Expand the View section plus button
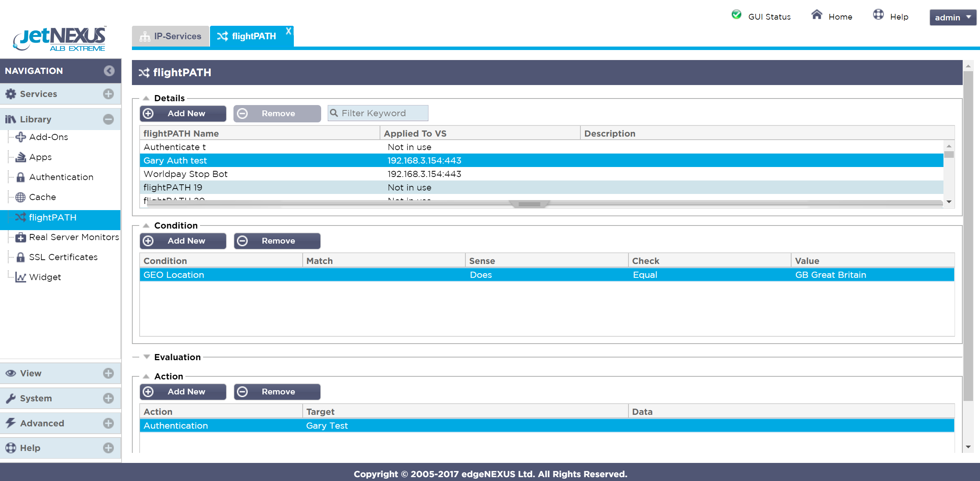 pyautogui.click(x=108, y=373)
